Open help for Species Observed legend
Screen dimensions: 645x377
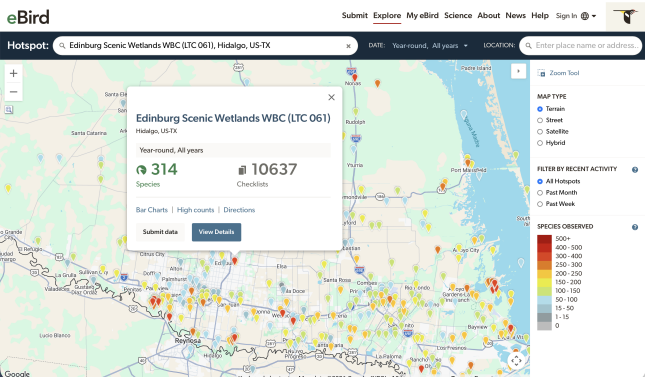(635, 227)
